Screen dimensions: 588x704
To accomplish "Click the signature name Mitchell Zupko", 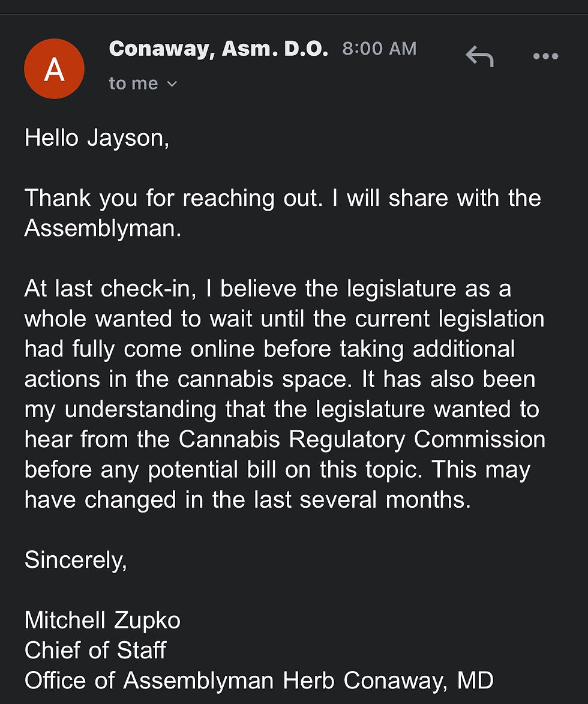I will 103,620.
